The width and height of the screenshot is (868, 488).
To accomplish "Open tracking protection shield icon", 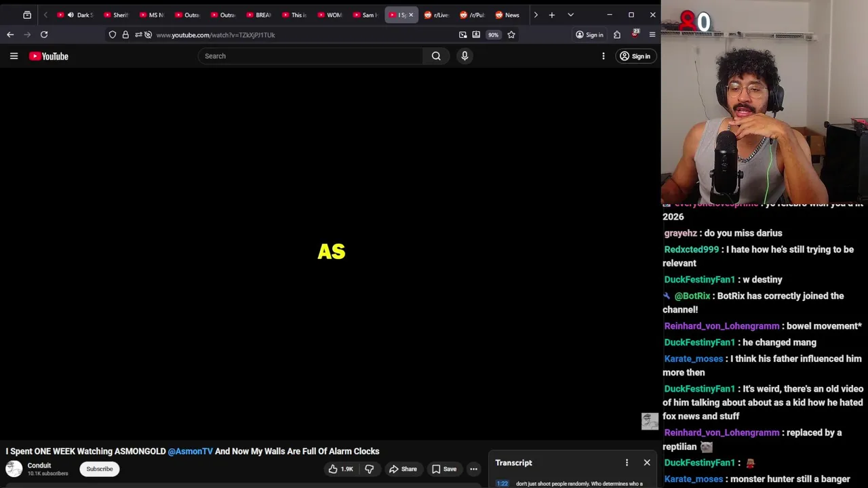I will tap(113, 35).
